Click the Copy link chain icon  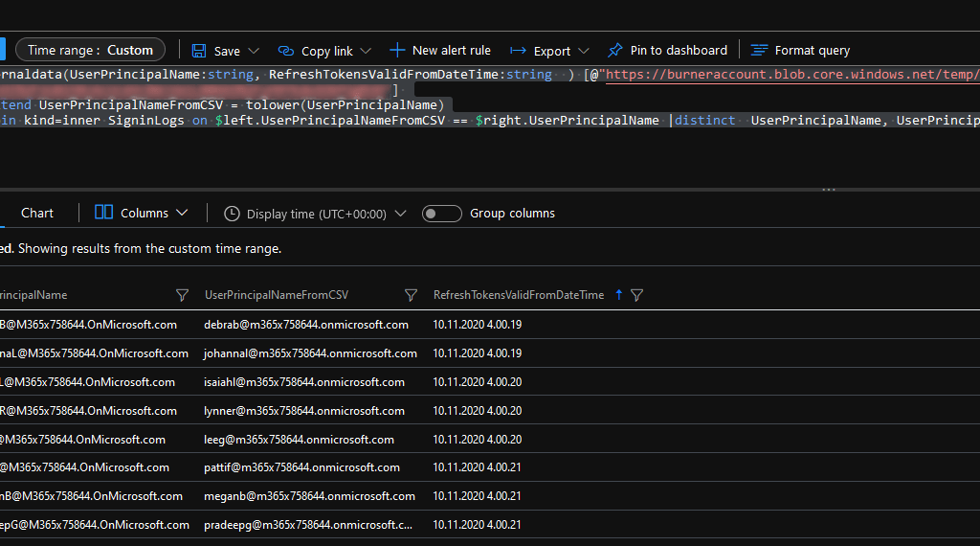point(286,51)
